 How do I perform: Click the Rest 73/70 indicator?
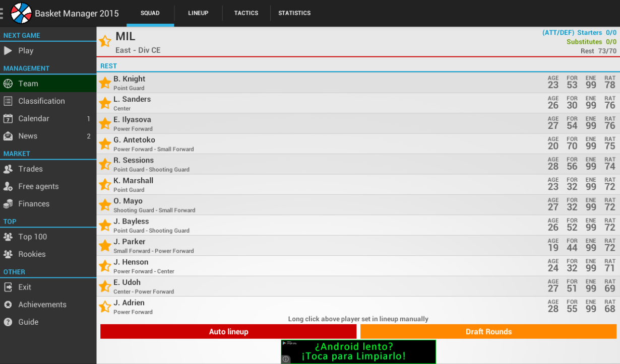(598, 51)
